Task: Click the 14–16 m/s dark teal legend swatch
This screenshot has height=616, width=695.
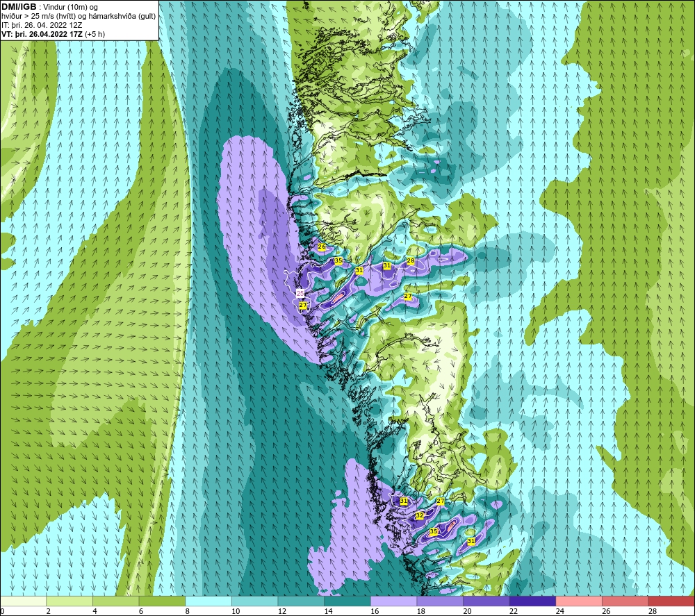Action: coord(347,601)
